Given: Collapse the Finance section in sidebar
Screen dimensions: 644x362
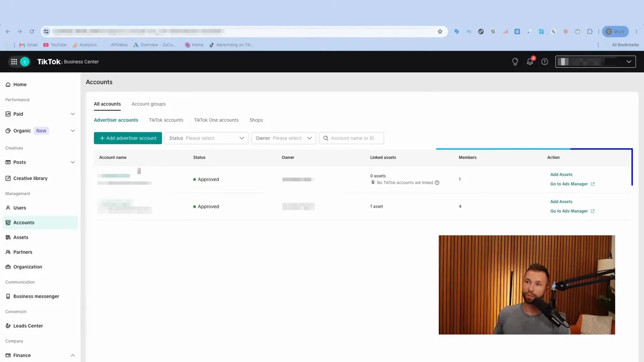Looking at the screenshot, I should click(x=40, y=355).
